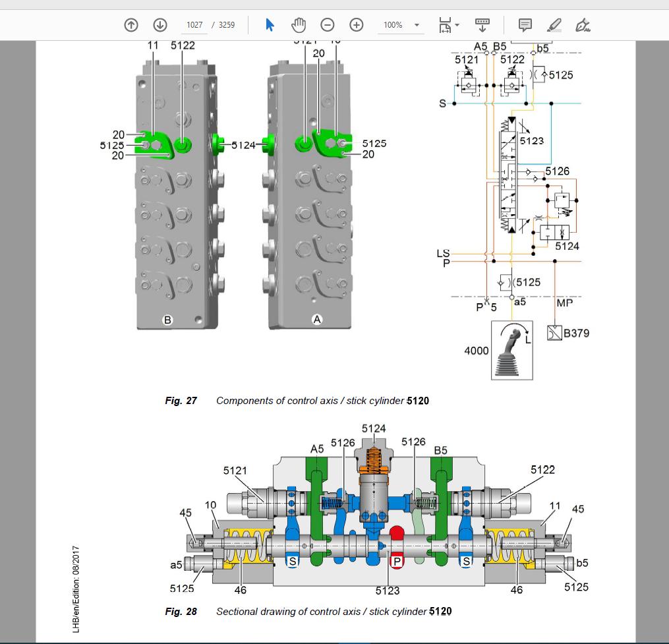Activate the hand pan tool

click(298, 25)
